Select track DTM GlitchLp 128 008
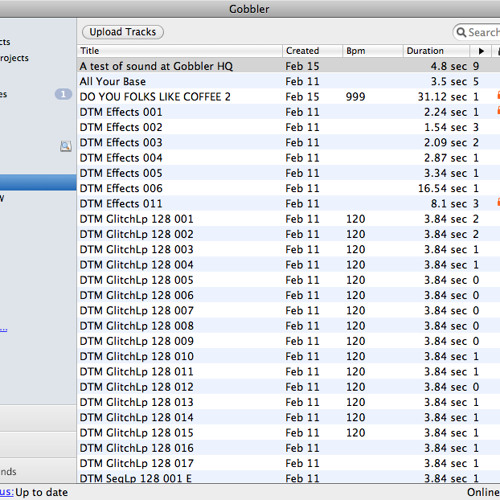500x500 pixels. 288,326
